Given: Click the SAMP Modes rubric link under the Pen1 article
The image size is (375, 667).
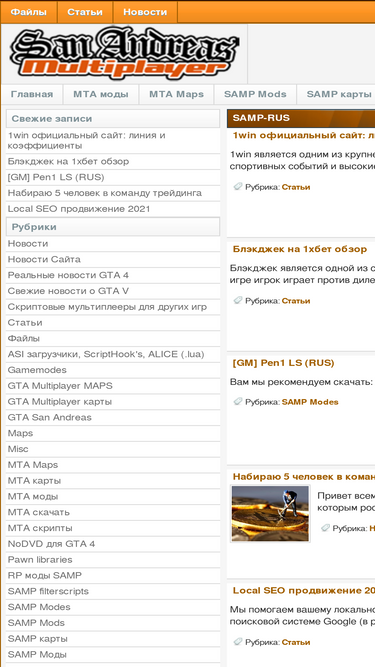Looking at the screenshot, I should pos(310,402).
